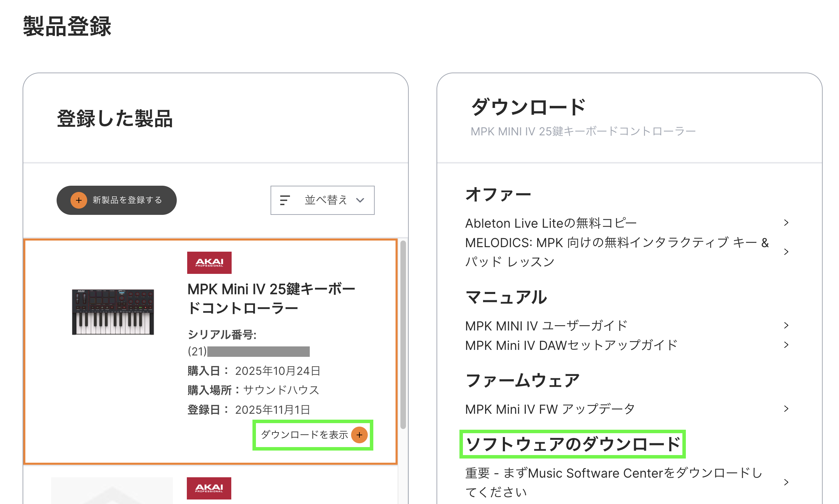Image resolution: width=839 pixels, height=504 pixels.
Task: Click the orange plus icon beside ダウンロードを表示
Action: coord(359,435)
